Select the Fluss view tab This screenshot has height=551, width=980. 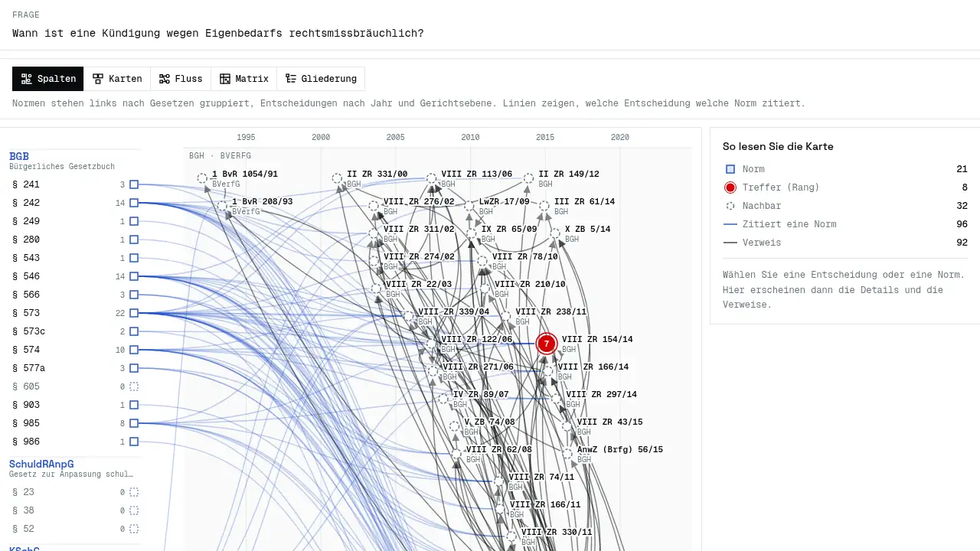[x=181, y=79]
